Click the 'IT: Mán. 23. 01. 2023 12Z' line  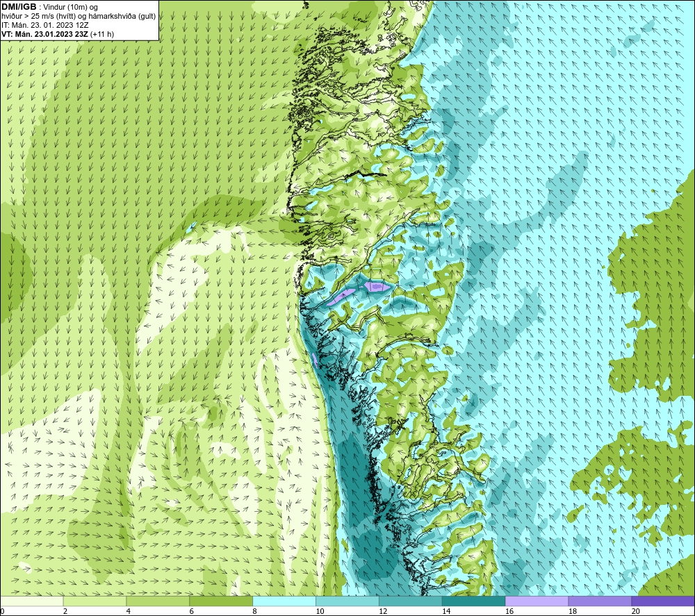[45, 25]
